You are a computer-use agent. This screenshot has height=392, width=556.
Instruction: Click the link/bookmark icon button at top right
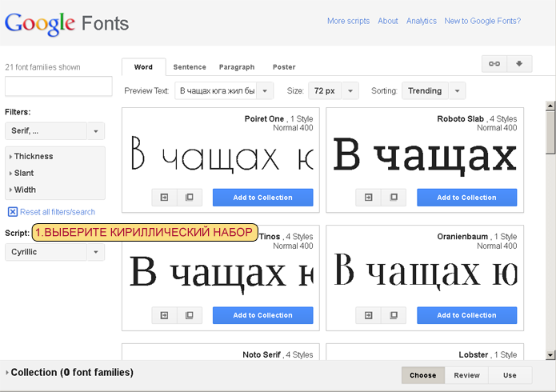(x=494, y=64)
